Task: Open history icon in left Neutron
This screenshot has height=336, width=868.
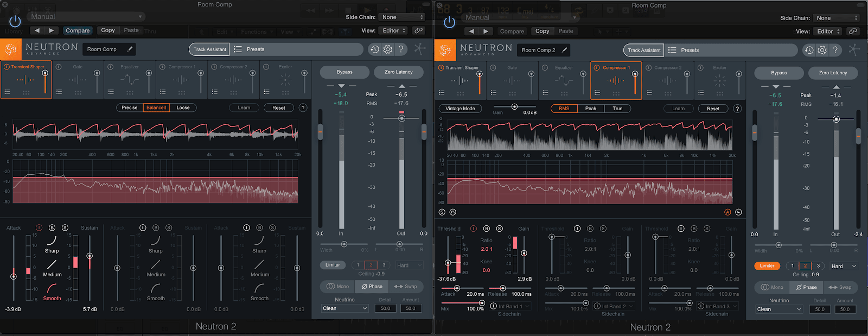Action: [x=374, y=49]
